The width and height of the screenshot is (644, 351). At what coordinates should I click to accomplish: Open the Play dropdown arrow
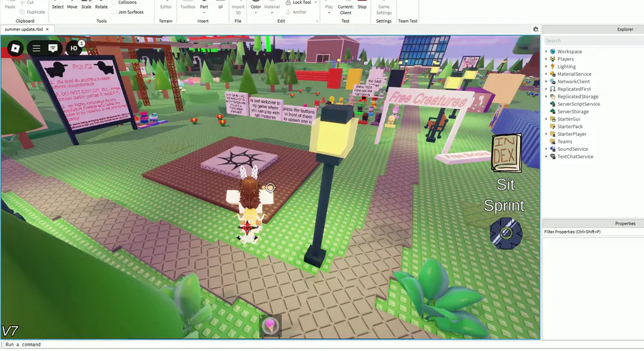tap(329, 13)
